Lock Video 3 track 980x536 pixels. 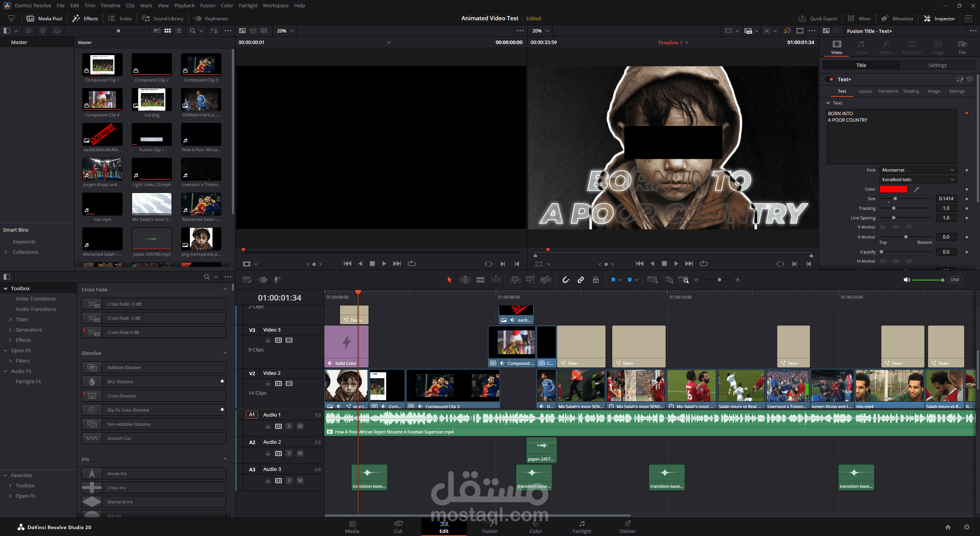[268, 340]
